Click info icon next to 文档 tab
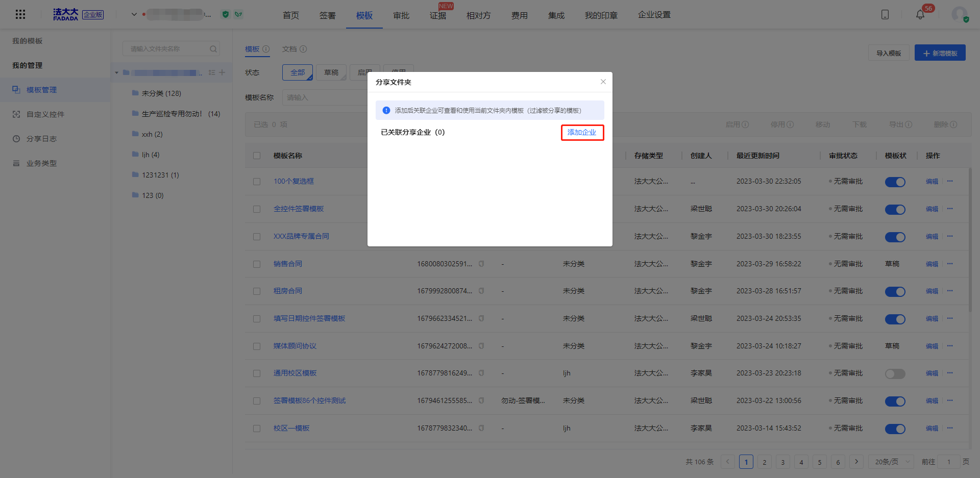Viewport: 980px width, 478px height. 303,49
